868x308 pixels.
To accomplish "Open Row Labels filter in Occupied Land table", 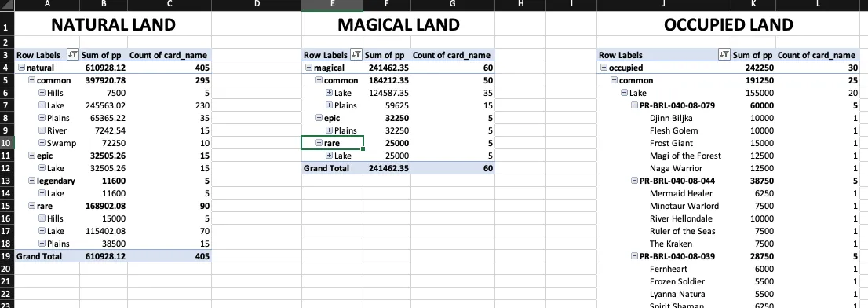I will click(724, 55).
